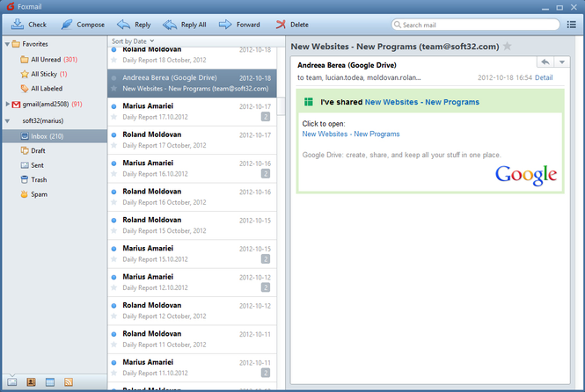585x392 pixels.
Task: Star the New Websites message subject
Action: pos(507,47)
